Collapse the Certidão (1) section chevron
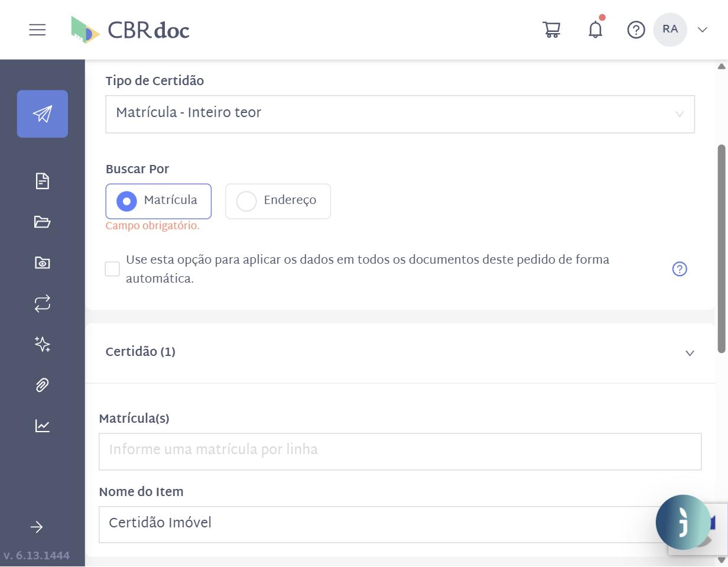Screen dimensions: 728x567 tap(690, 353)
